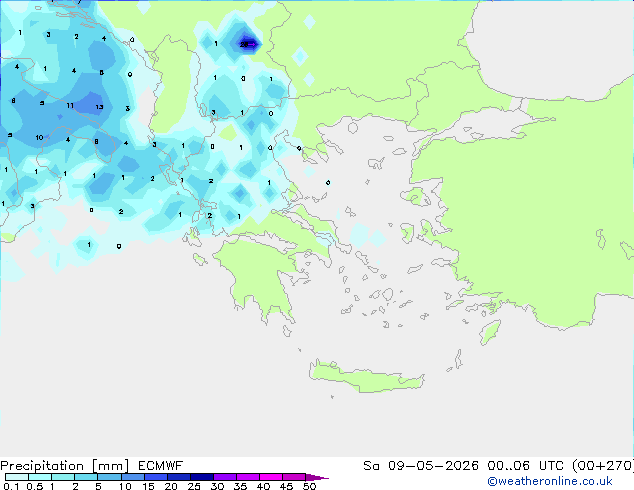The width and height of the screenshot is (634, 490).
Task: Click the date text 'Sa 09-05-2026'
Action: 421,466
